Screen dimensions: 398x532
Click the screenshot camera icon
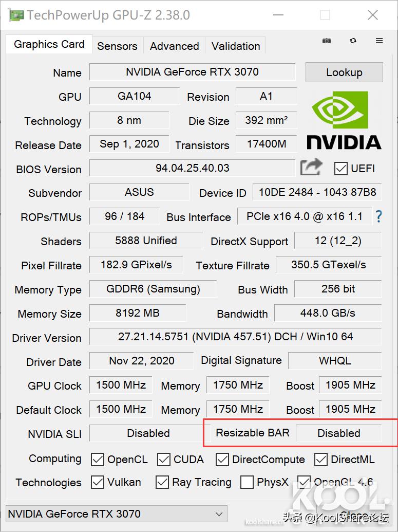pyautogui.click(x=327, y=41)
